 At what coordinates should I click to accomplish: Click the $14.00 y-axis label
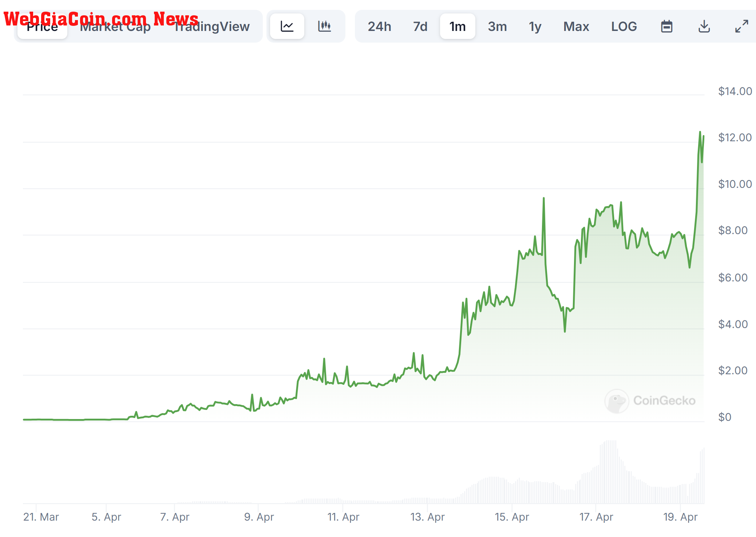735,91
